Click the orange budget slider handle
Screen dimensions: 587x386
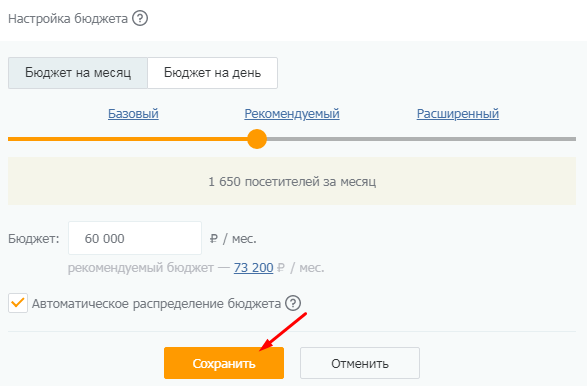[257, 139]
